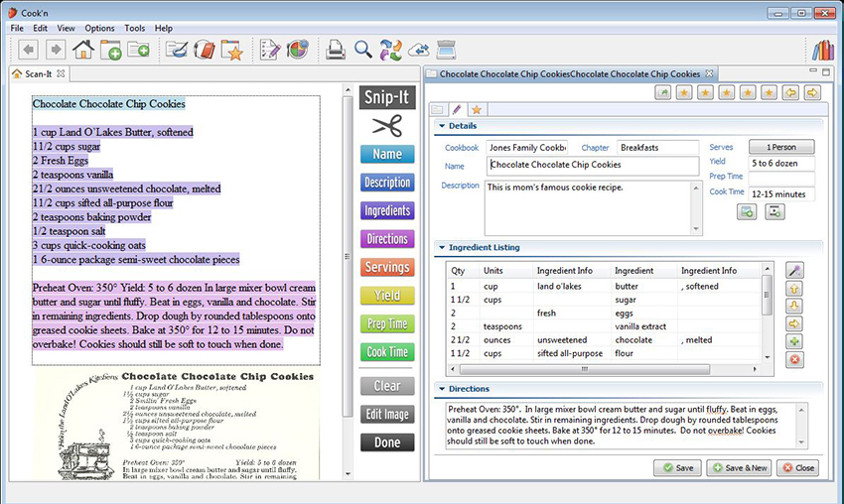Click the gray Clear button
844x504 pixels.
click(x=387, y=386)
